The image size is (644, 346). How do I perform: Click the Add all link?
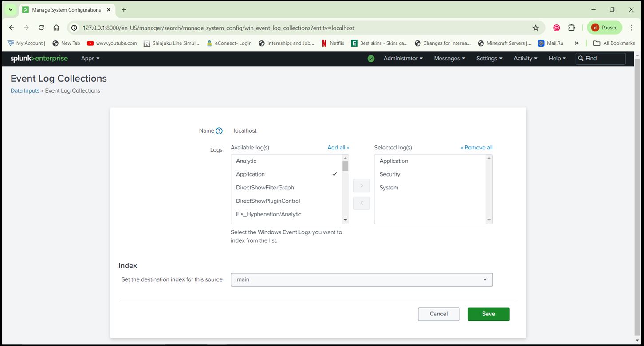[x=338, y=147]
